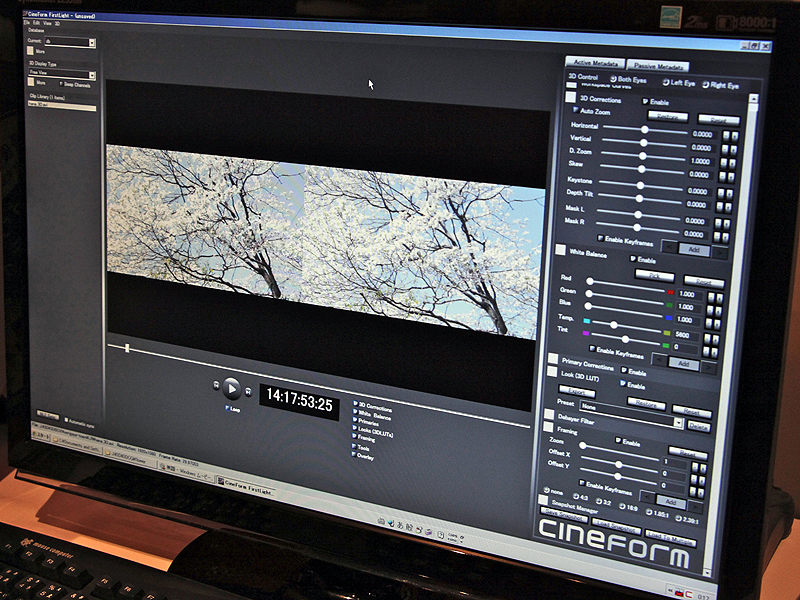The height and width of the screenshot is (600, 800).
Task: Tick Enable Keyframes under 3D Corrections
Action: tap(601, 238)
